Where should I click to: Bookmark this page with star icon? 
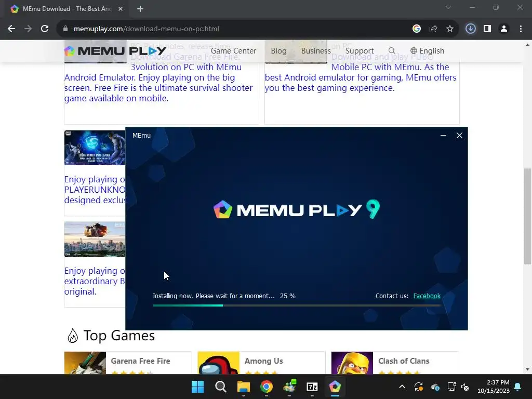(450, 29)
